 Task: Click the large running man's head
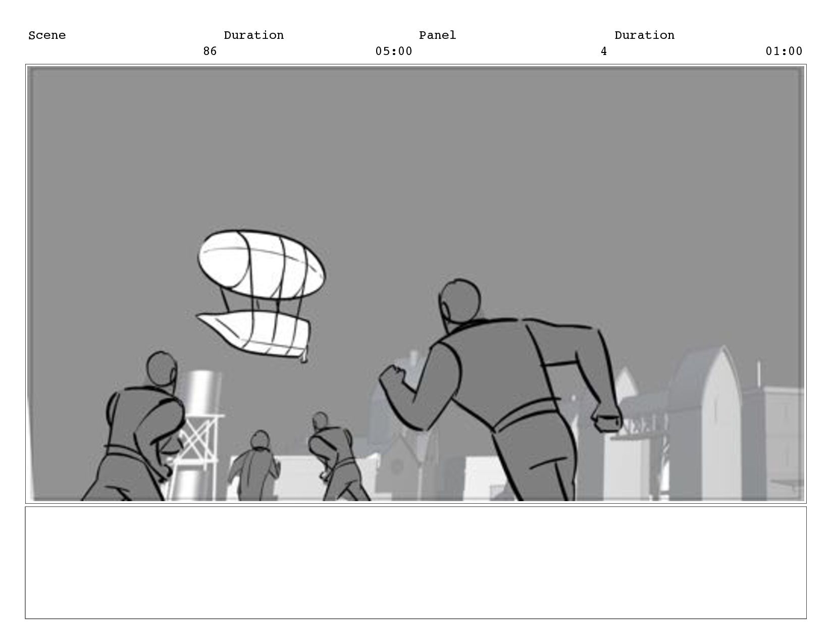pyautogui.click(x=459, y=300)
